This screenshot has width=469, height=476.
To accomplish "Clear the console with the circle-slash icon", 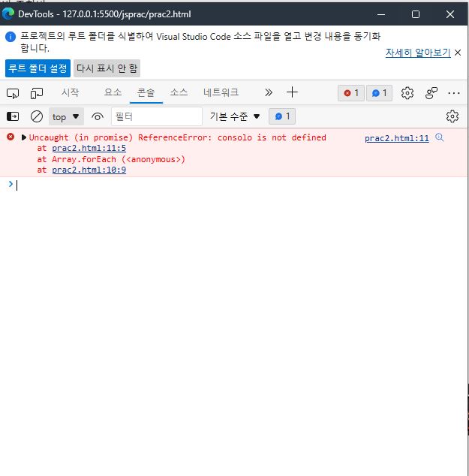I will point(37,116).
